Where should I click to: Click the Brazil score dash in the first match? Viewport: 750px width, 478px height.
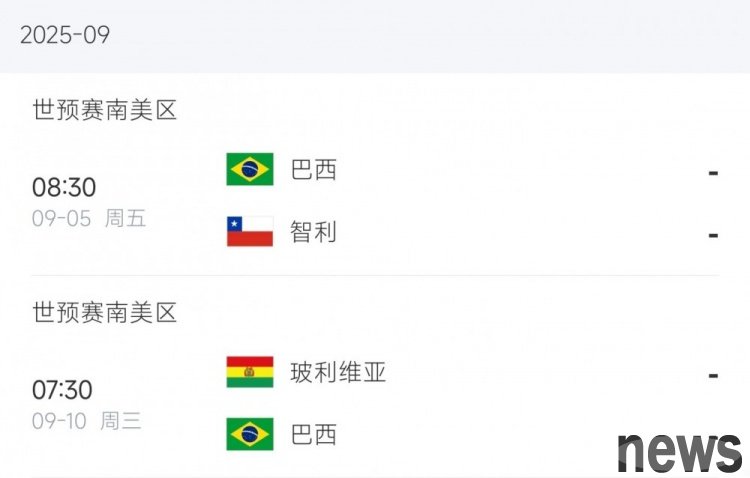(713, 173)
